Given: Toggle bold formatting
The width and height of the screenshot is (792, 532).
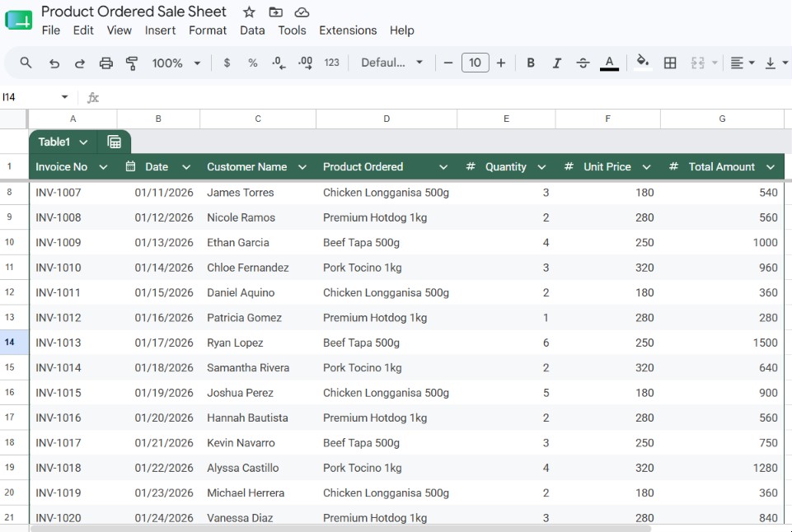Looking at the screenshot, I should (x=531, y=63).
